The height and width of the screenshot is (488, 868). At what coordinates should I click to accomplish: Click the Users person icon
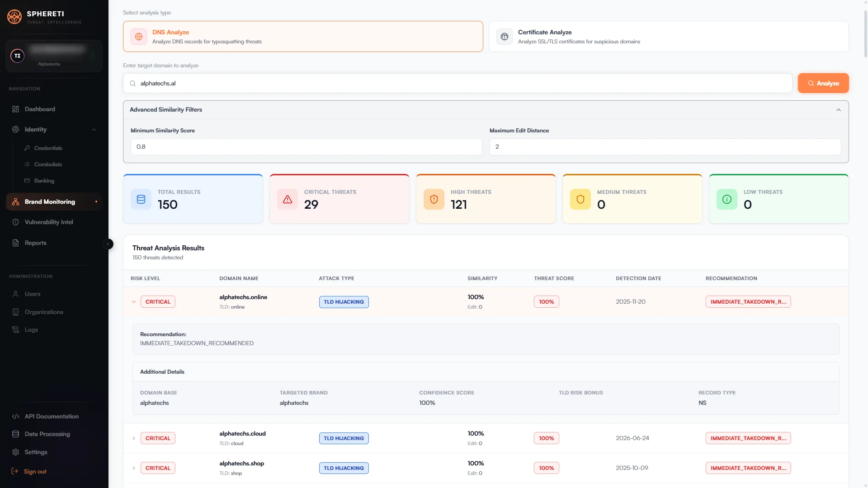15,294
